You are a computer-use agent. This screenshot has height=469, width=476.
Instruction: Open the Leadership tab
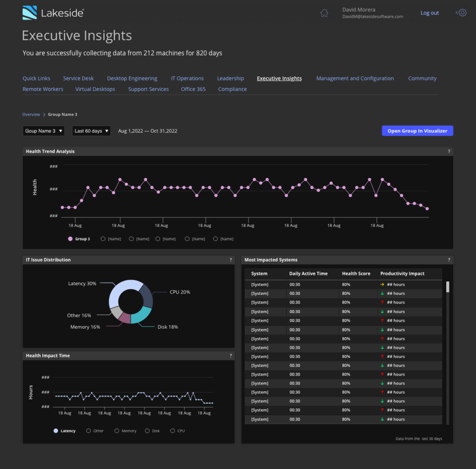click(x=231, y=78)
